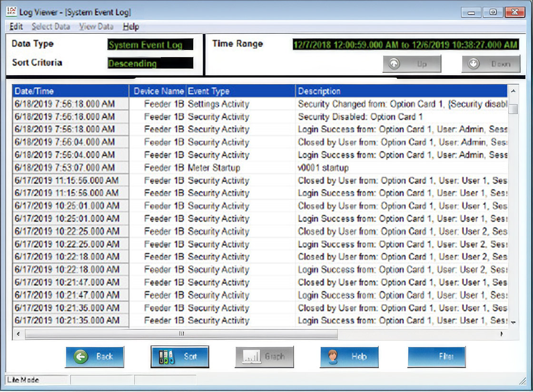
Task: Click the vertical scrollbar thumb
Action: (x=514, y=109)
